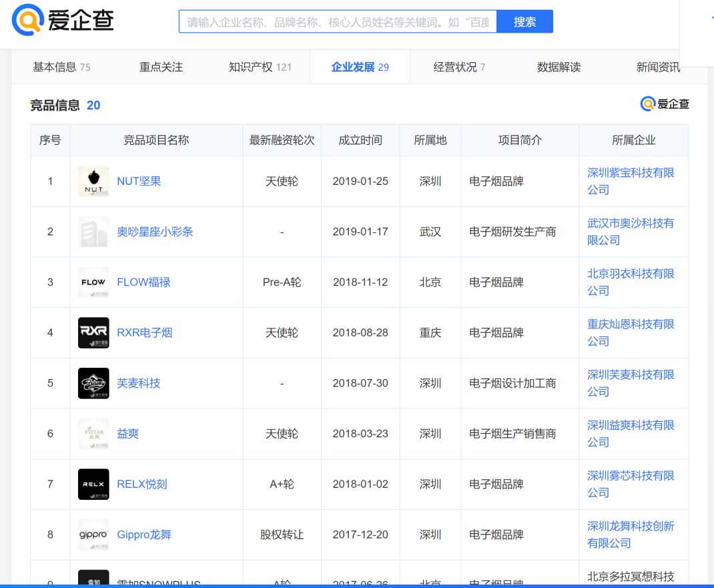Click the YISTAR 益爽 logo image
The height and width of the screenshot is (588, 714).
click(93, 434)
